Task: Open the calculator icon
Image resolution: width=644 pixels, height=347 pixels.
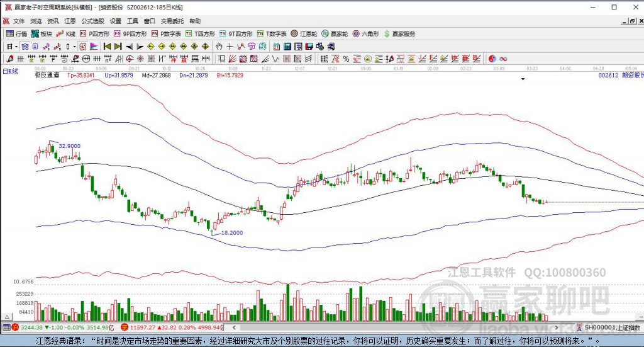Action: [x=287, y=47]
